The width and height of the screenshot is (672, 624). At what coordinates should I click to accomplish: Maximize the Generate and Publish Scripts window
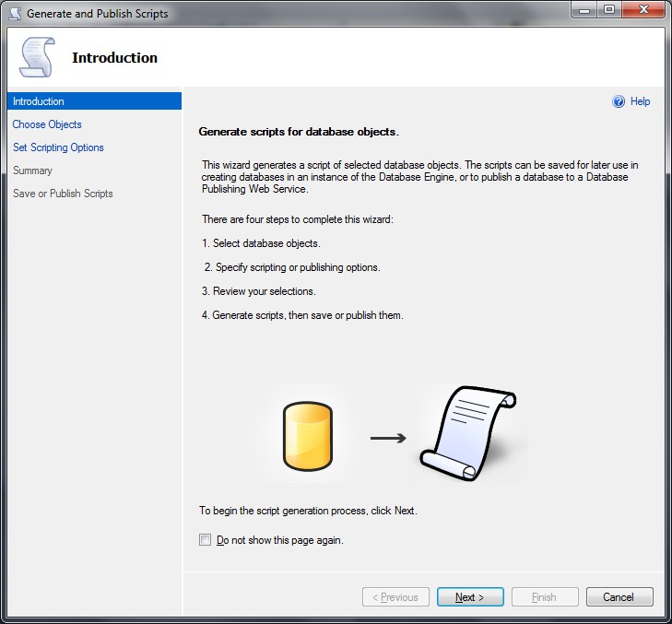pyautogui.click(x=609, y=10)
